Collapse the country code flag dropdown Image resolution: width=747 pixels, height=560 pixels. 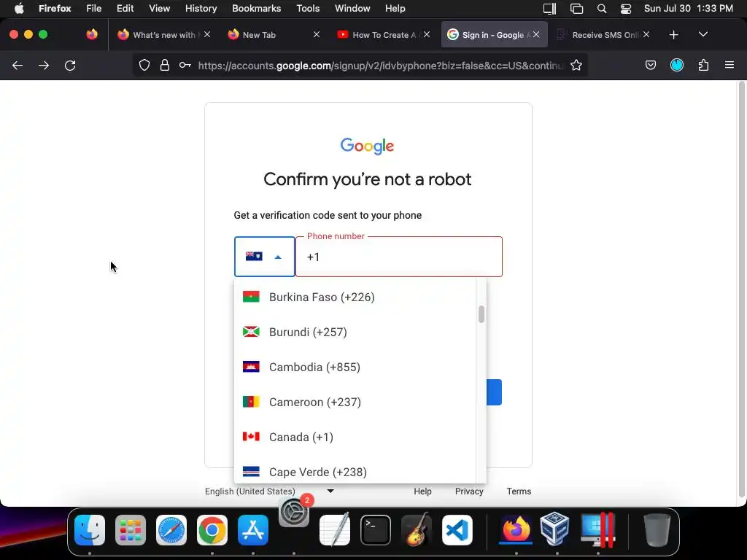(264, 257)
